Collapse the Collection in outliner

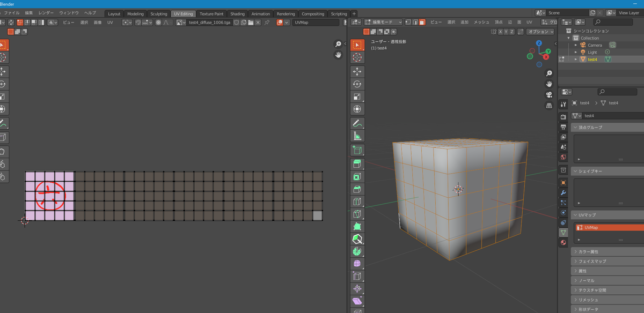click(569, 38)
